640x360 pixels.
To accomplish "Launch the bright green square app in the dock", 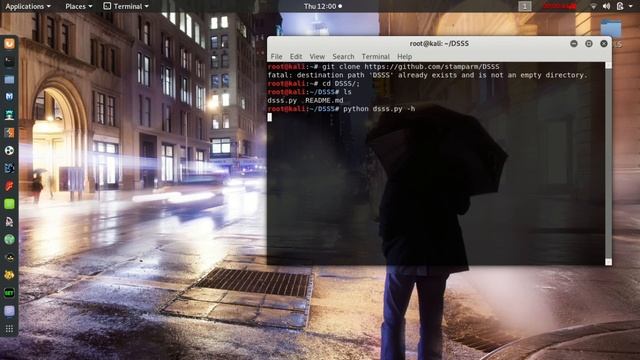I will [9, 204].
